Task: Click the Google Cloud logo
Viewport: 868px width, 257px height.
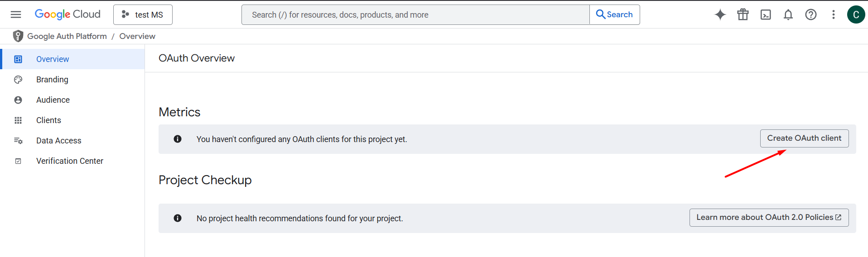Action: [68, 14]
